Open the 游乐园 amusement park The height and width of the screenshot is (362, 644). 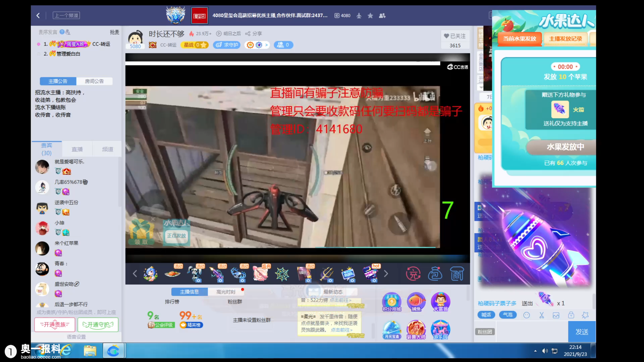pos(440,330)
